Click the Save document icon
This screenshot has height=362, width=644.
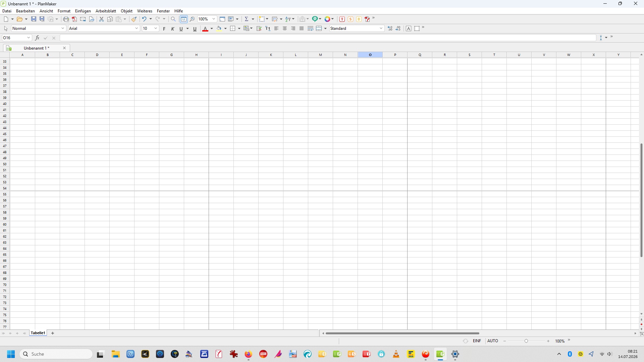(x=34, y=19)
